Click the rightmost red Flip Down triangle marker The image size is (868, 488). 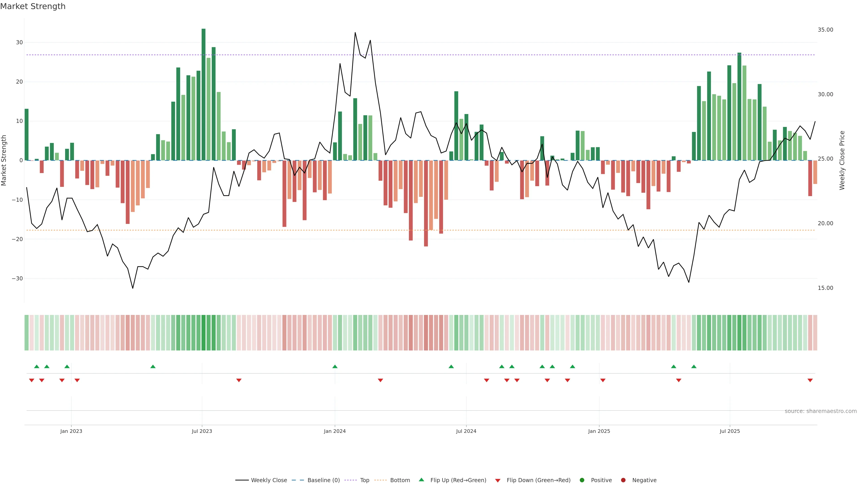810,380
